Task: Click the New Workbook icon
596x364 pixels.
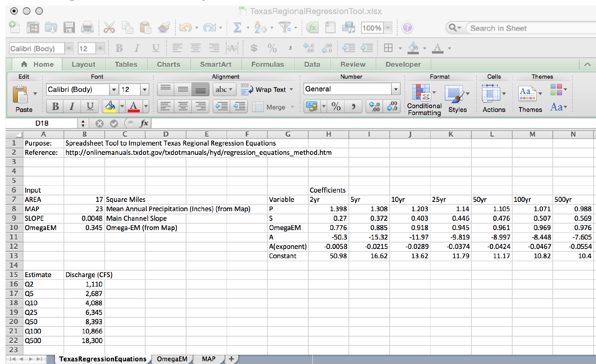Action: [x=14, y=27]
